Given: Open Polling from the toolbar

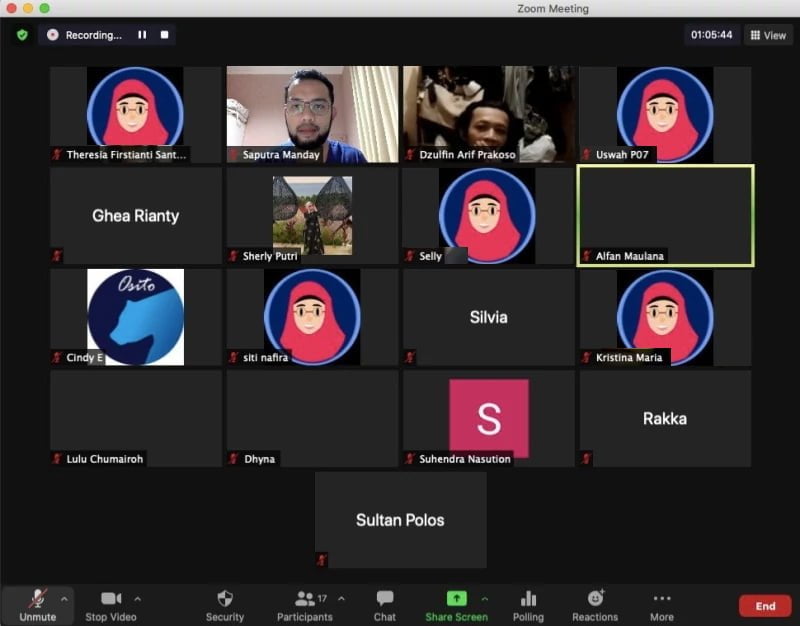Looking at the screenshot, I should pyautogui.click(x=528, y=598).
